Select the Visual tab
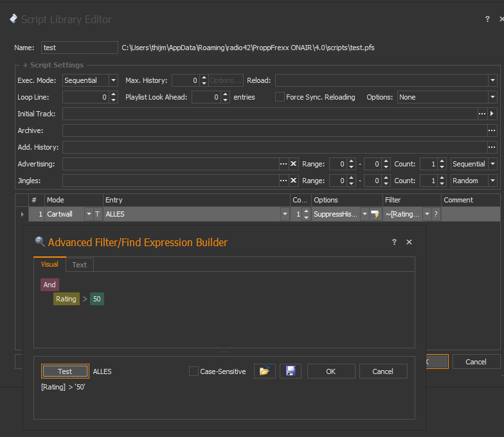The height and width of the screenshot is (437, 504). pyautogui.click(x=50, y=264)
